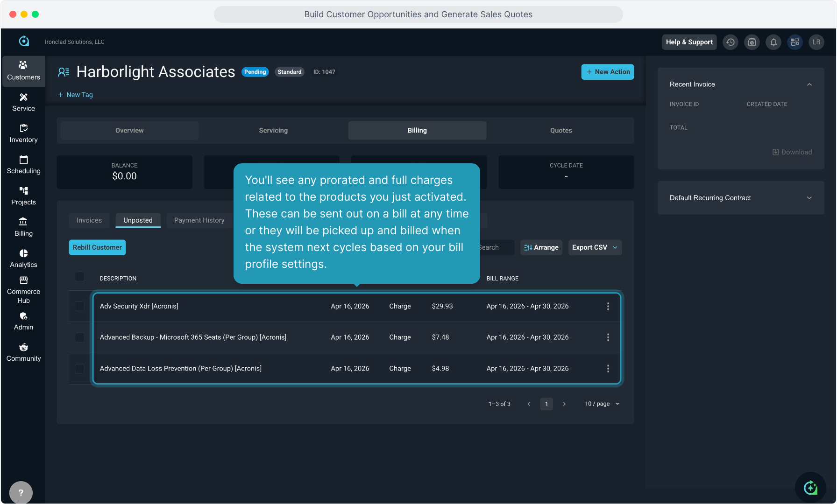Image resolution: width=837 pixels, height=504 pixels.
Task: Check the Advanced Data Loss Prevention row
Action: [x=80, y=369]
